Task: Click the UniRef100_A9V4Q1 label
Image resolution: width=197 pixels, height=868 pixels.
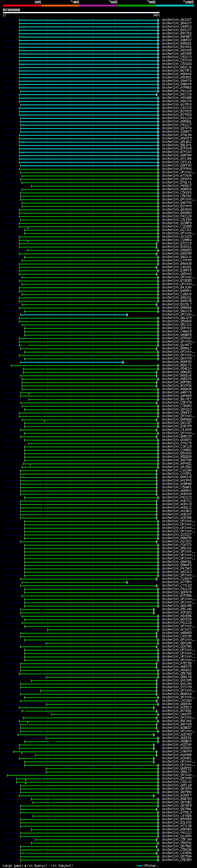Action: click(x=177, y=464)
